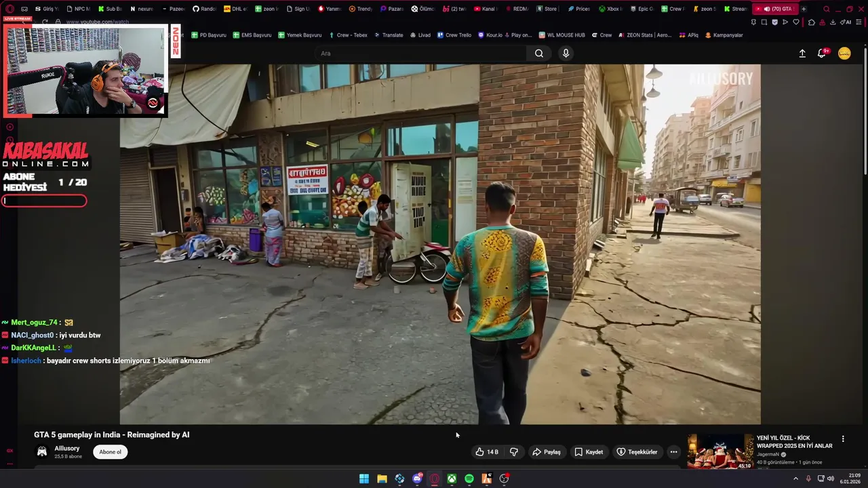Open the APIq bookmark
The image size is (868, 488).
(688, 35)
